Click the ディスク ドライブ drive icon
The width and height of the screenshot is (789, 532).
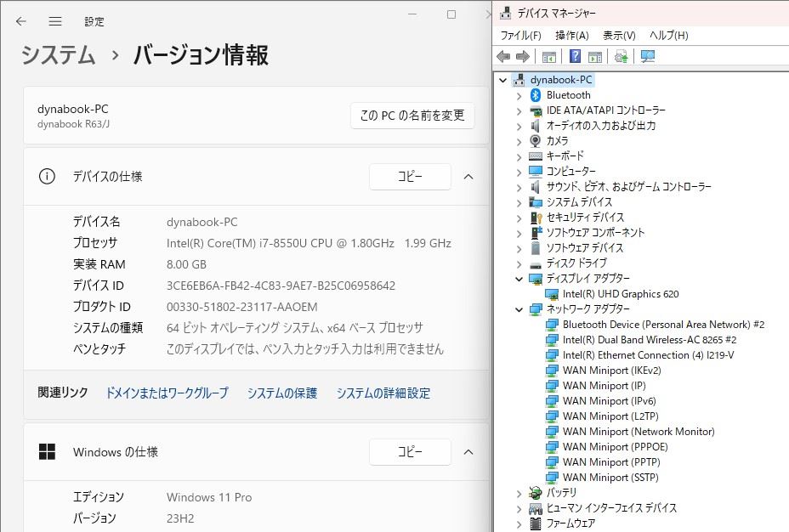(x=536, y=264)
